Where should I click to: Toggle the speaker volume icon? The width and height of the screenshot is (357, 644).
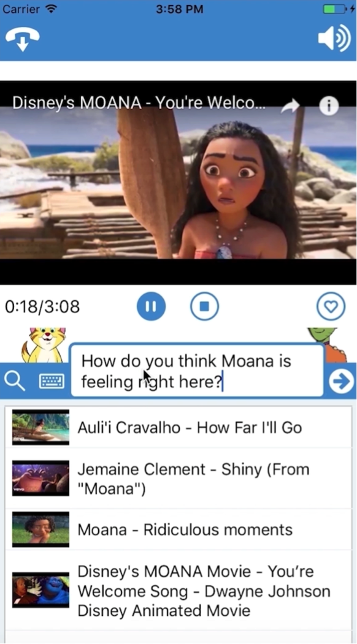tap(334, 38)
